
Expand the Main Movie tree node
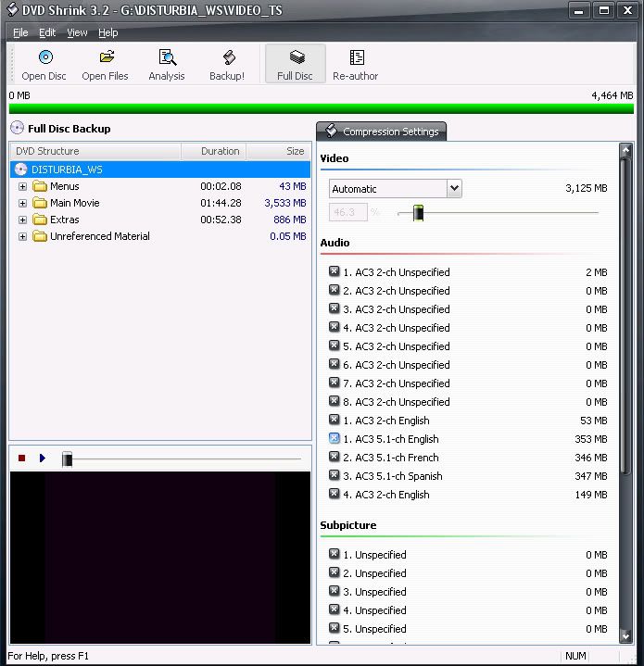click(x=22, y=204)
